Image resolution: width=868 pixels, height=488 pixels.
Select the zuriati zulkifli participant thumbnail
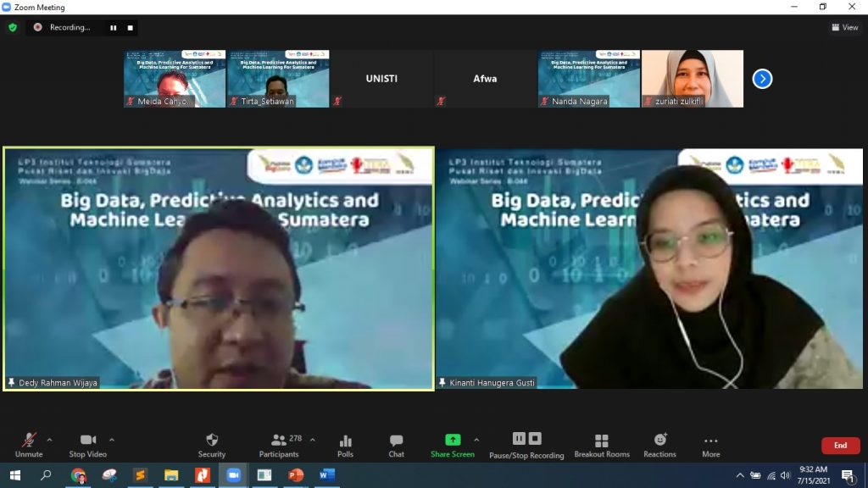[693, 79]
